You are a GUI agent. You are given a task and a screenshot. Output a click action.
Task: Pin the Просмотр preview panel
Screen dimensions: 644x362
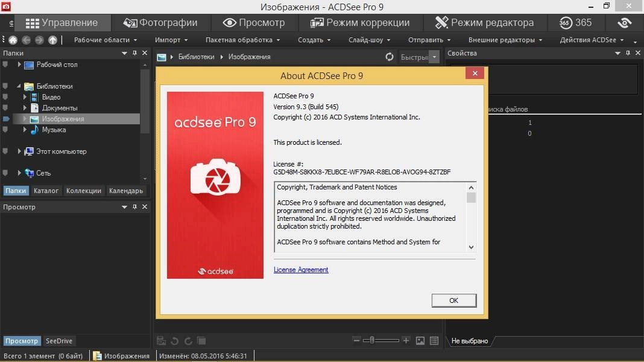click(x=134, y=207)
